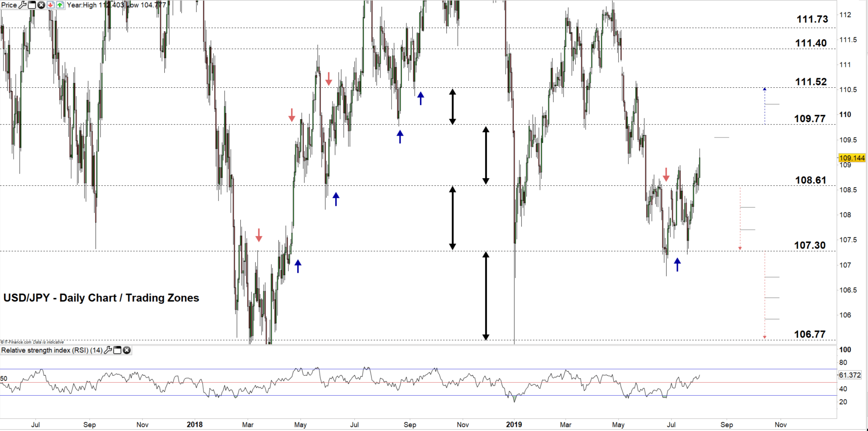Select the 111.40 level label
The image size is (868, 431).
point(811,43)
